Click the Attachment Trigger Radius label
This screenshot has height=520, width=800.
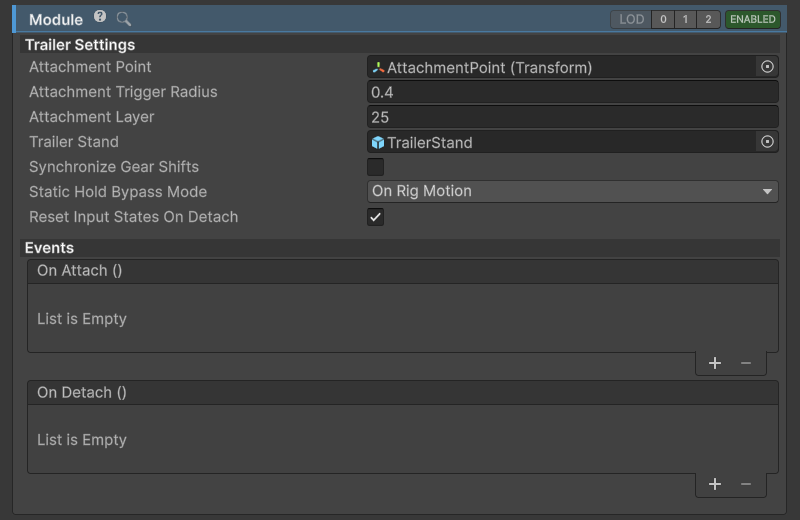[x=123, y=92]
